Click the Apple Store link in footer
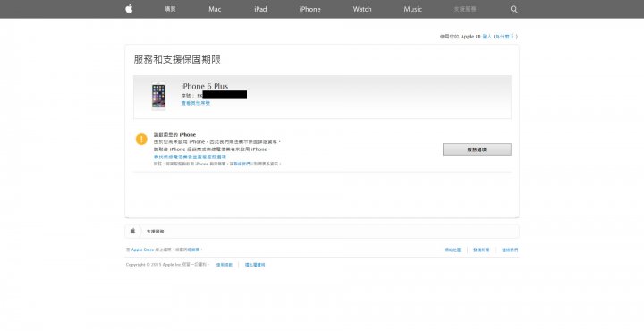Viewport: 644px width, 331px height. point(142,250)
